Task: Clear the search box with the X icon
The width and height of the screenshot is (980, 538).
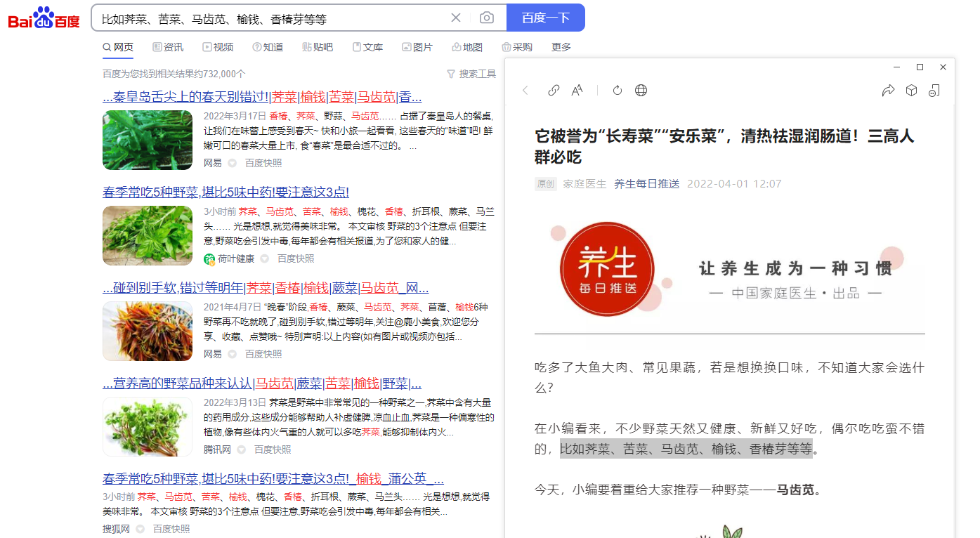Action: (456, 18)
